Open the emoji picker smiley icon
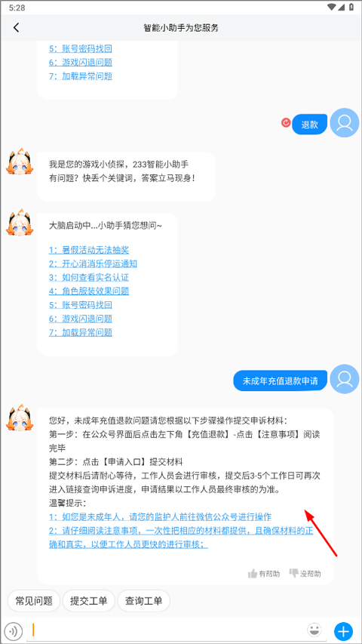362x644 pixels. pyautogui.click(x=314, y=630)
